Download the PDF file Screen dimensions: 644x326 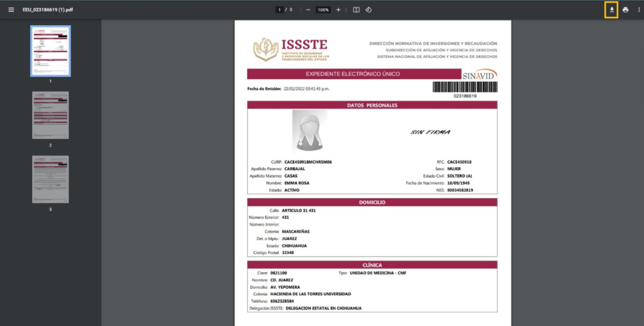(611, 10)
